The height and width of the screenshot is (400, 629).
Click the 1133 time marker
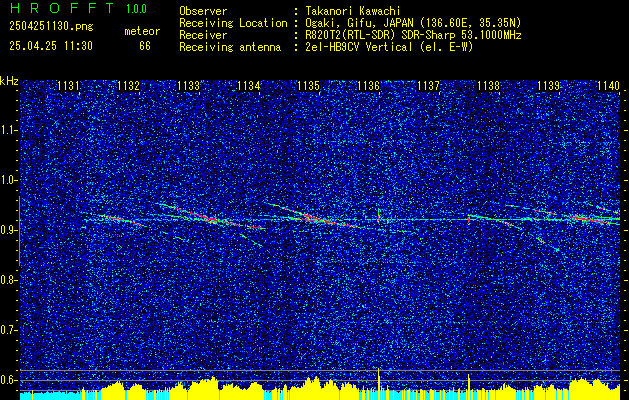coord(189,85)
